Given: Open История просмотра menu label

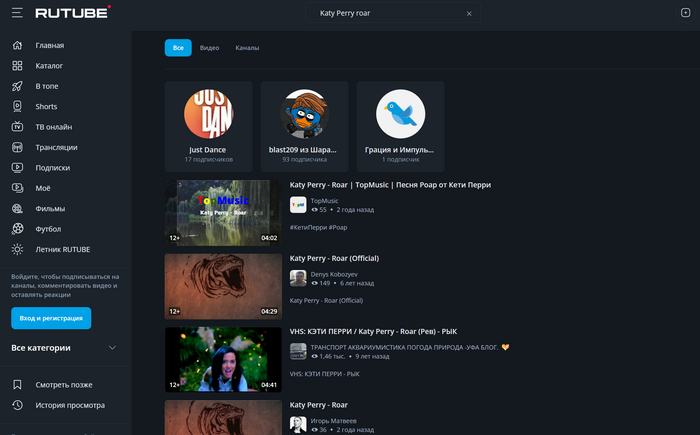Looking at the screenshot, I should point(70,405).
